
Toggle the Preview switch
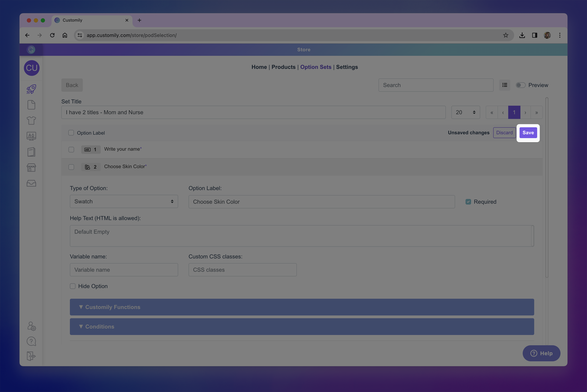pos(521,85)
